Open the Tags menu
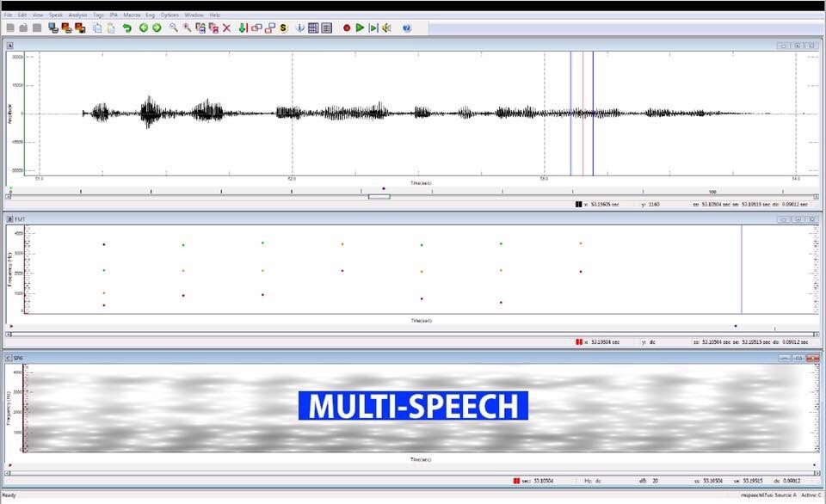The width and height of the screenshot is (826, 504). coord(98,15)
